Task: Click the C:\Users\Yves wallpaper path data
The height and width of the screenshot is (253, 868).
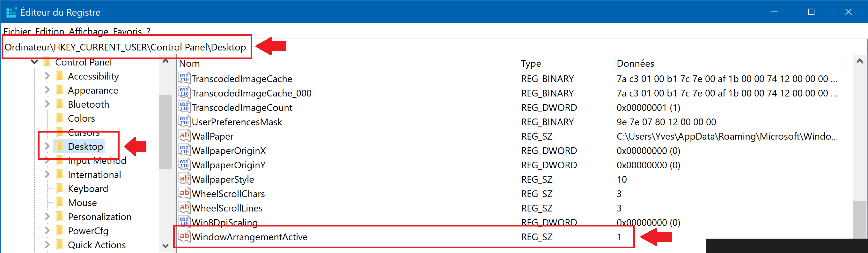Action: [727, 136]
